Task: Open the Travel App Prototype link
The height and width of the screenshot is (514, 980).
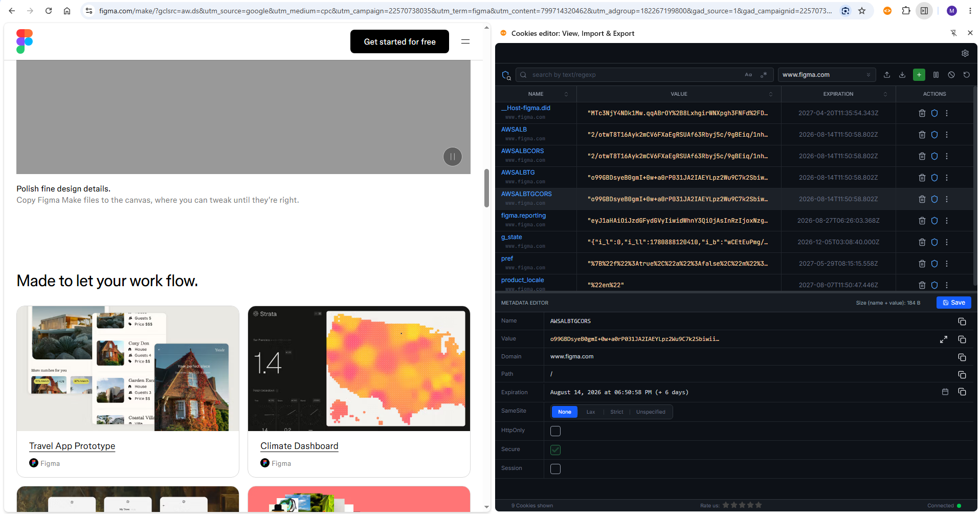Action: (72, 446)
